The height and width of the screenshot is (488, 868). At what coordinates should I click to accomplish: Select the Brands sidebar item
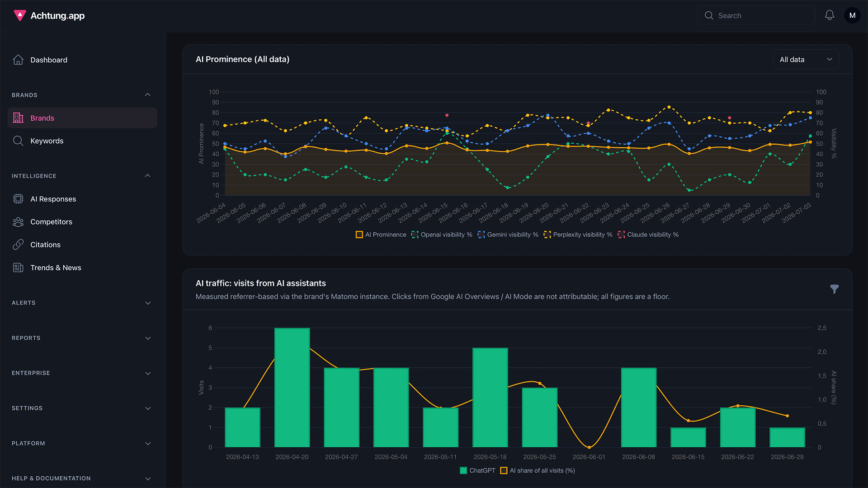(x=82, y=118)
